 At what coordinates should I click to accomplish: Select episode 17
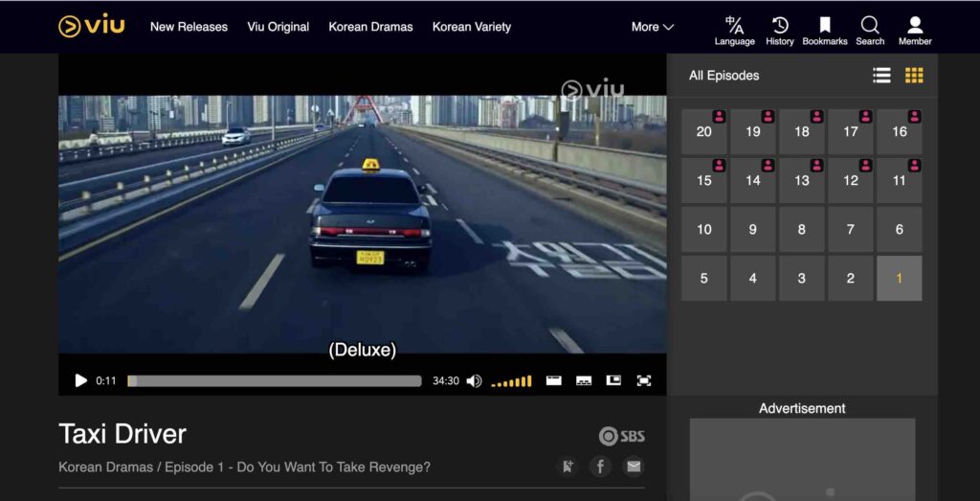[850, 132]
